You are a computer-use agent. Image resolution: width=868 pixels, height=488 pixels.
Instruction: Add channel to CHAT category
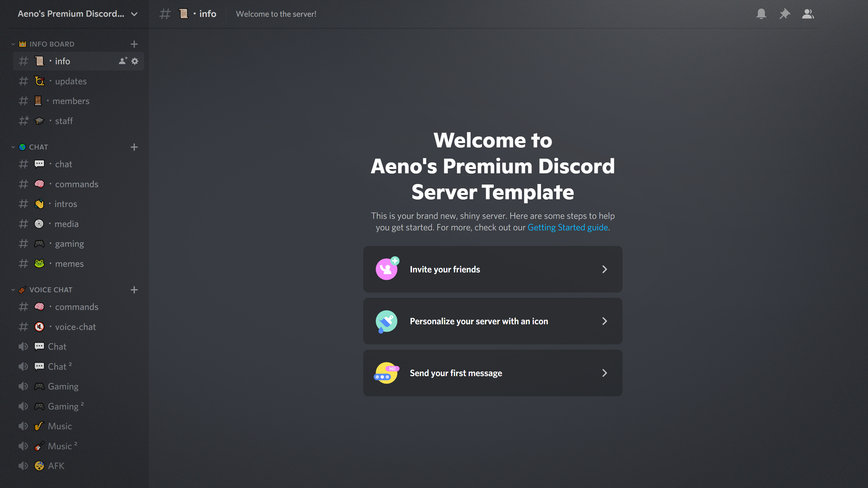click(134, 147)
